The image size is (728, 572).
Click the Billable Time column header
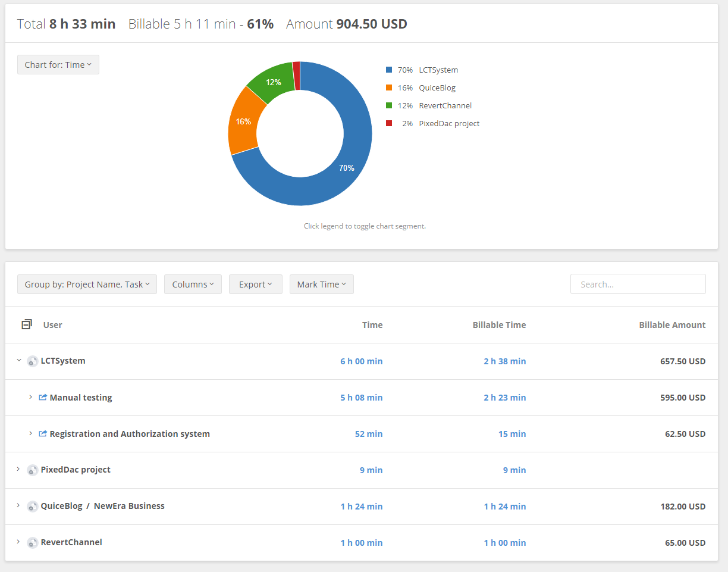[499, 325]
